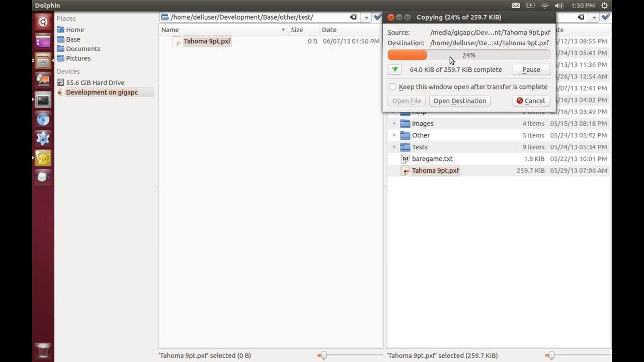
Task: Click the 55.6 GiB Hard Drive device icon
Action: click(x=61, y=82)
